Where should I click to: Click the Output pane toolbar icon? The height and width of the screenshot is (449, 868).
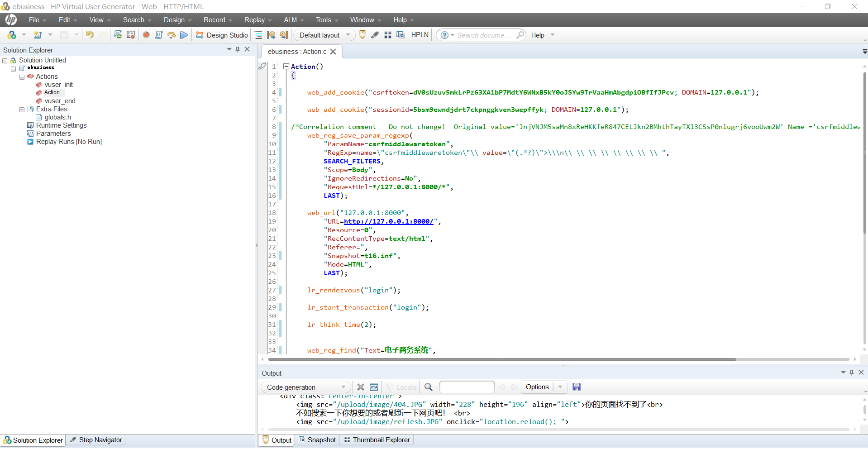[362, 35]
